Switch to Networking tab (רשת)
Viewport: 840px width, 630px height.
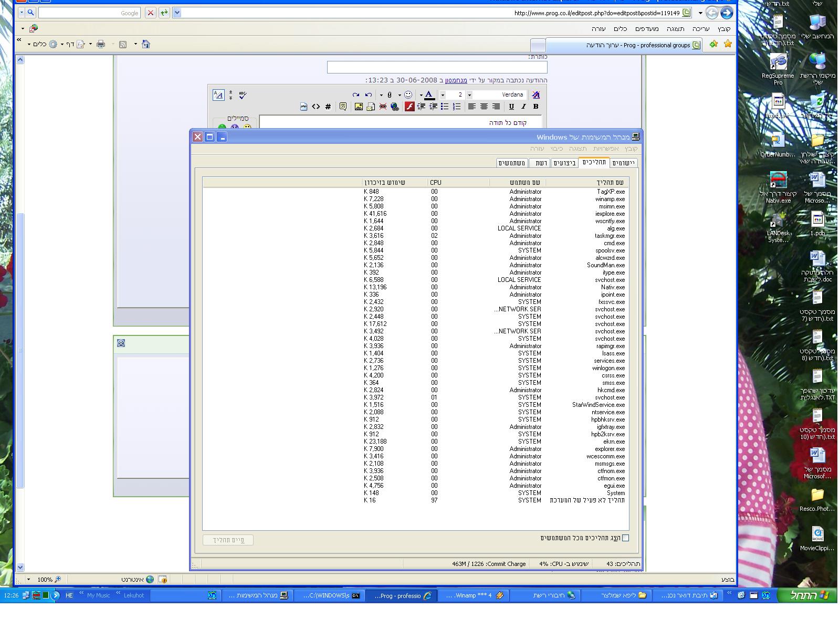(540, 163)
